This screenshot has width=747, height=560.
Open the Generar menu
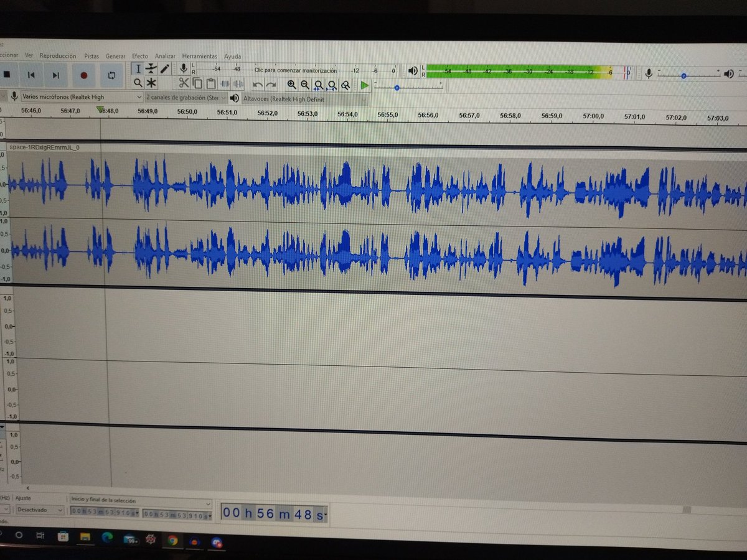pyautogui.click(x=116, y=56)
